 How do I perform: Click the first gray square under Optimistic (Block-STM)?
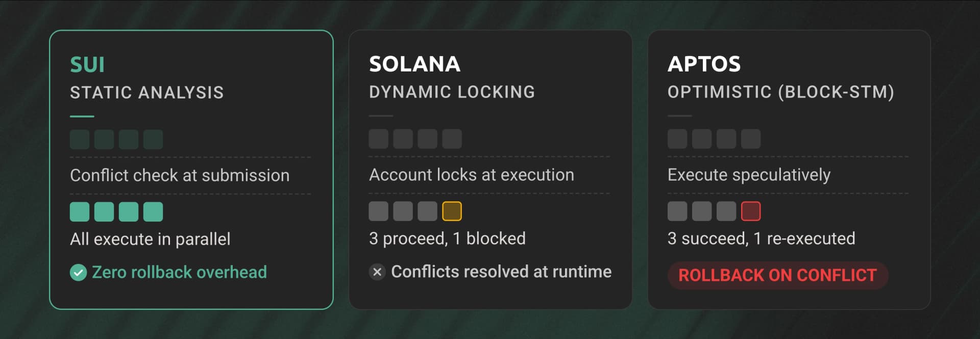[x=677, y=139]
